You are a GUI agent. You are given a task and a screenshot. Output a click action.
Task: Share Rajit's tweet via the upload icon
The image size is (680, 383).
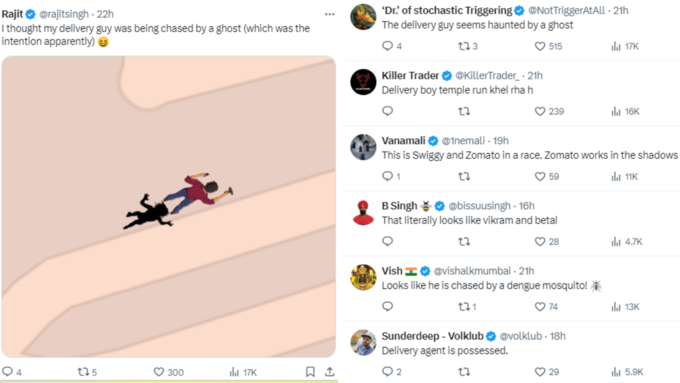(330, 372)
